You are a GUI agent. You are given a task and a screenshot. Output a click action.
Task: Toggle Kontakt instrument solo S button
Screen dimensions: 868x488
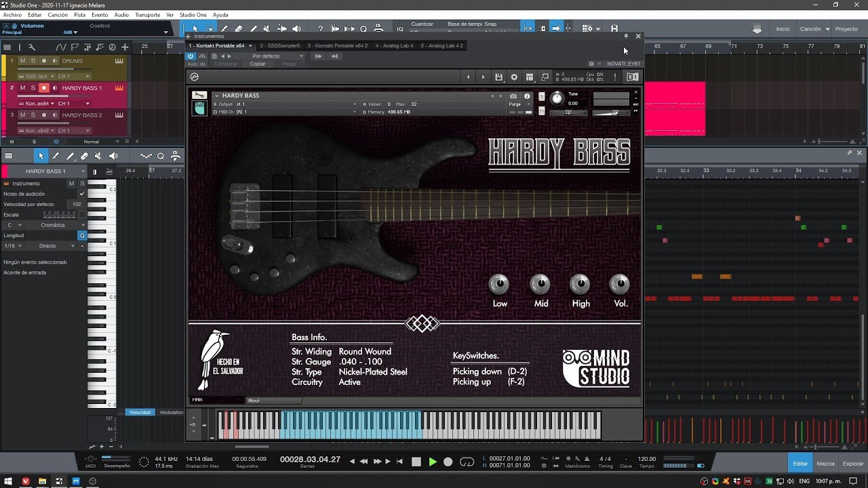click(x=541, y=96)
